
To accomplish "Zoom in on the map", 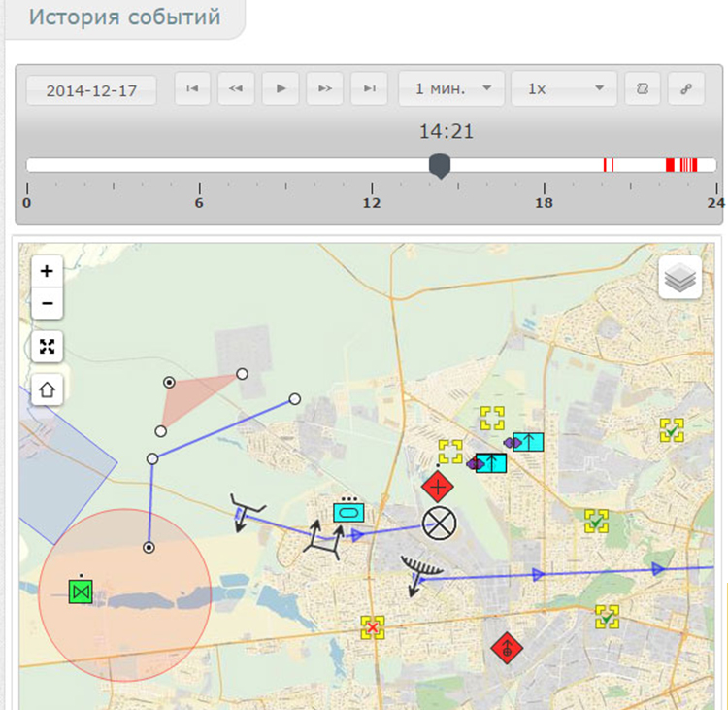I will pos(47,271).
